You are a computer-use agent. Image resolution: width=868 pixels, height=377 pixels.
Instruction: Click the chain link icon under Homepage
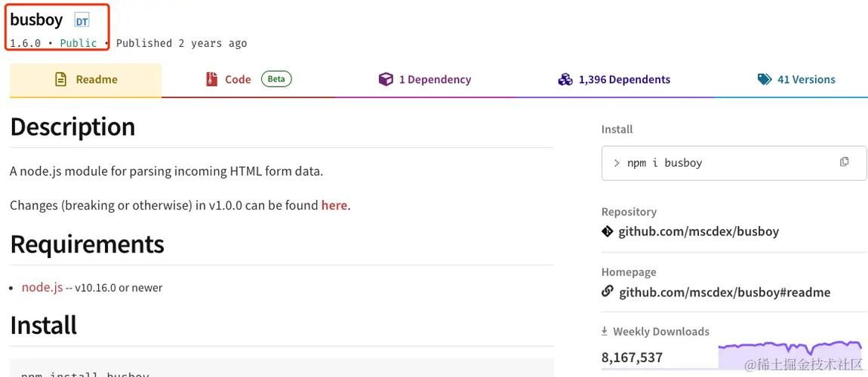coord(608,291)
